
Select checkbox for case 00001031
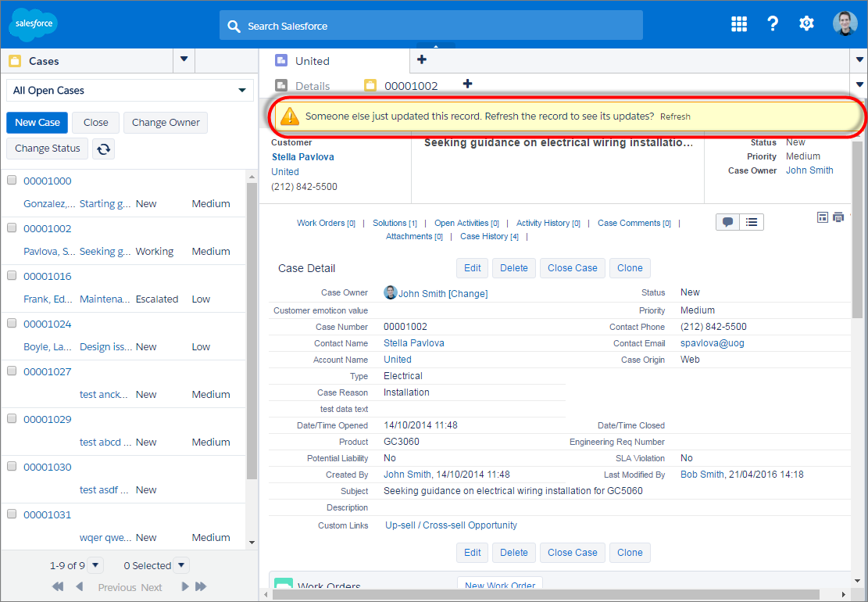[12, 514]
